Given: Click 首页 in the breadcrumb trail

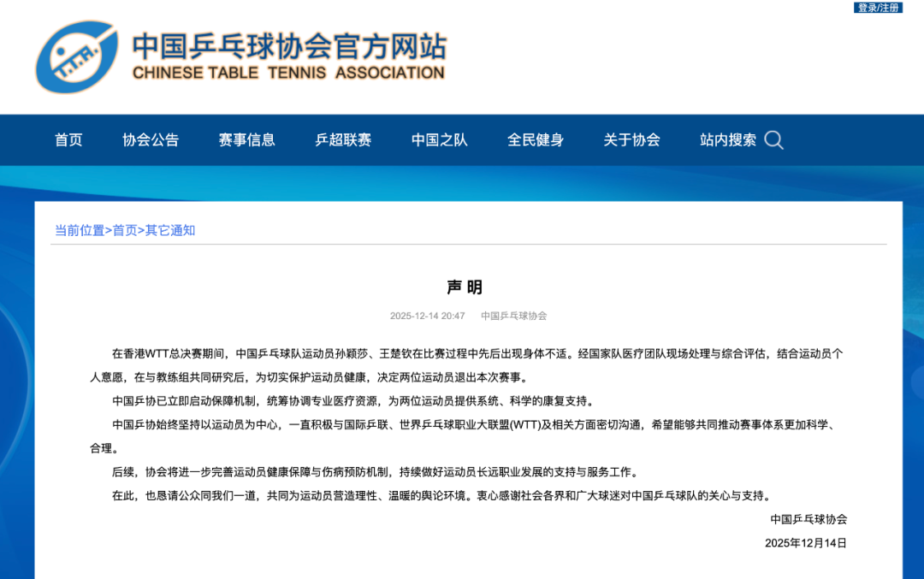Looking at the screenshot, I should point(125,230).
